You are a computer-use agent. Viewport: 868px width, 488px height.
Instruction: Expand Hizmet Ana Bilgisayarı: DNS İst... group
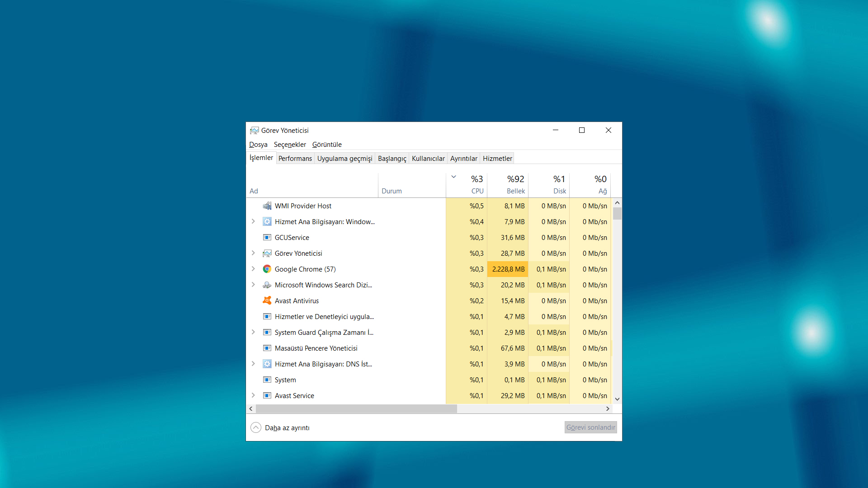tap(253, 364)
